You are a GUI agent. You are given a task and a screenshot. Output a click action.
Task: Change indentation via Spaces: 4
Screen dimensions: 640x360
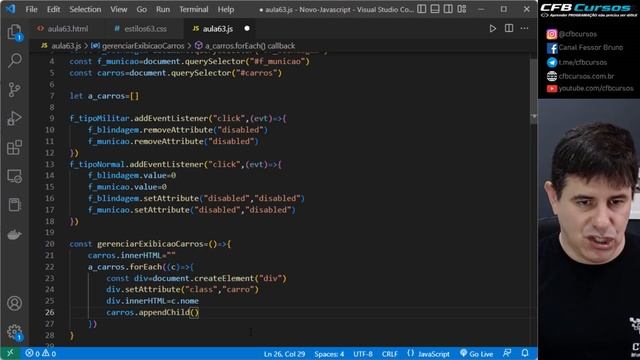pyautogui.click(x=329, y=354)
